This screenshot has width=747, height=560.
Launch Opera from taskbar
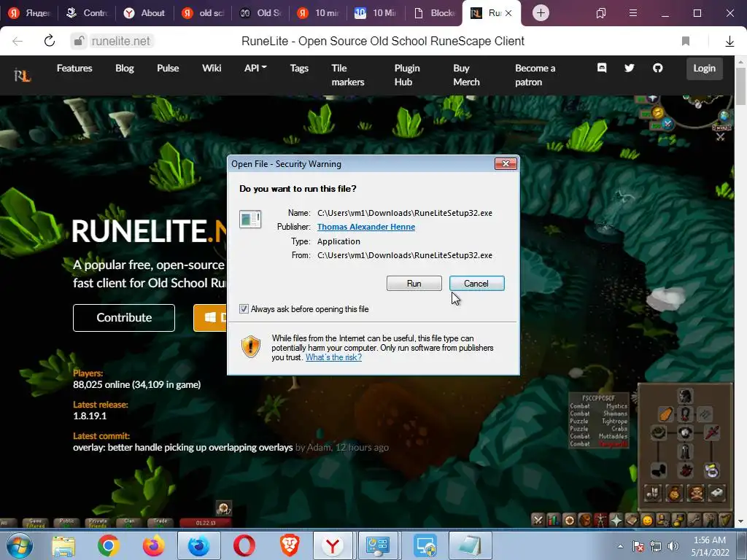tap(244, 545)
